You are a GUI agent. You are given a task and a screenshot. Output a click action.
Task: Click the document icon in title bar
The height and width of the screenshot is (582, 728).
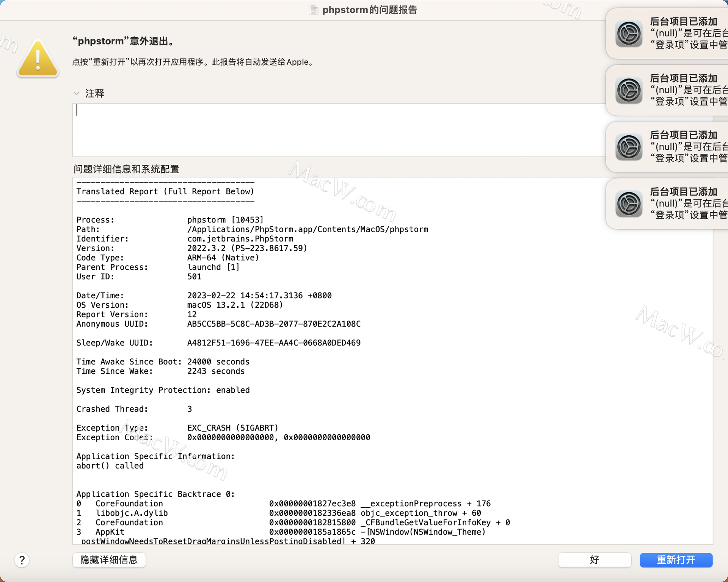pyautogui.click(x=314, y=10)
